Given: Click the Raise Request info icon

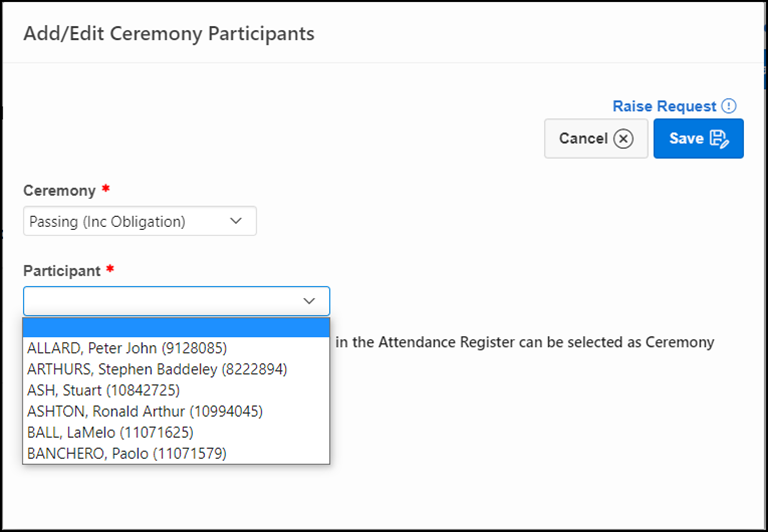Looking at the screenshot, I should [x=729, y=106].
